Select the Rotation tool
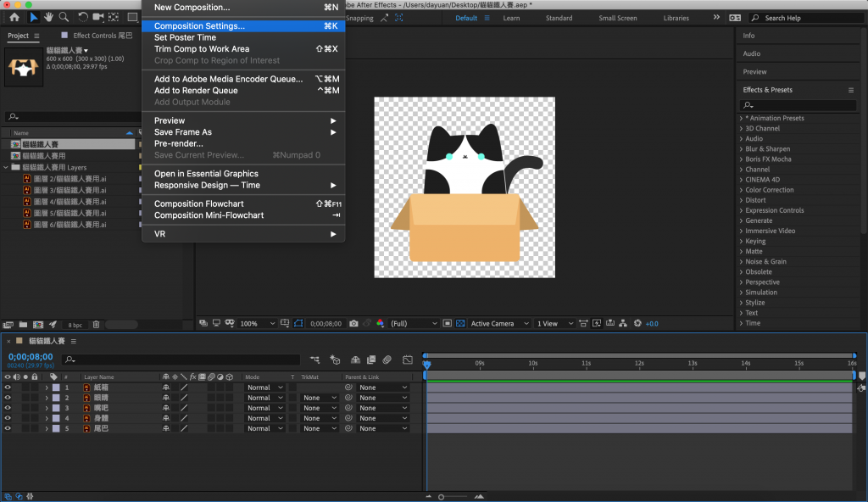 82,17
